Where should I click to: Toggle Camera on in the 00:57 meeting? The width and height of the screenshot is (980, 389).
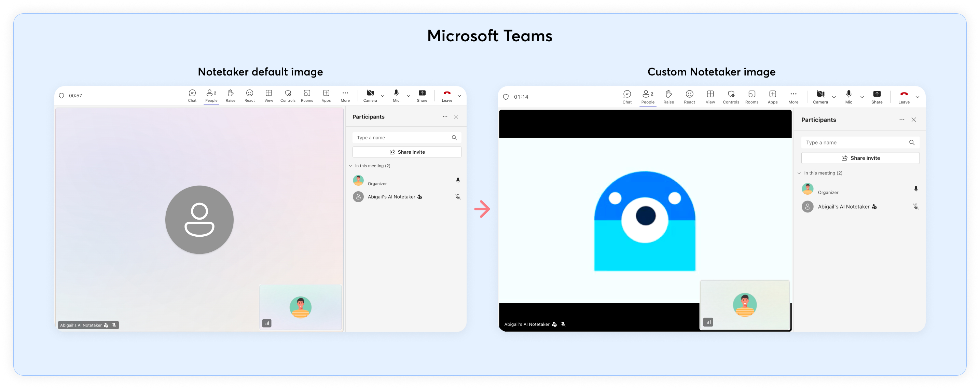(370, 95)
